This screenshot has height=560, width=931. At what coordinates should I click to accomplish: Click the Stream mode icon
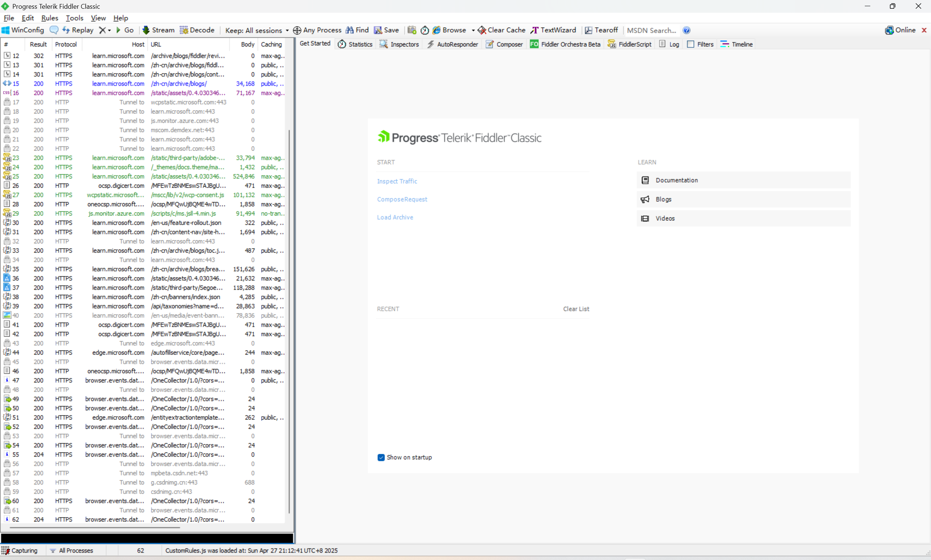[x=146, y=30]
